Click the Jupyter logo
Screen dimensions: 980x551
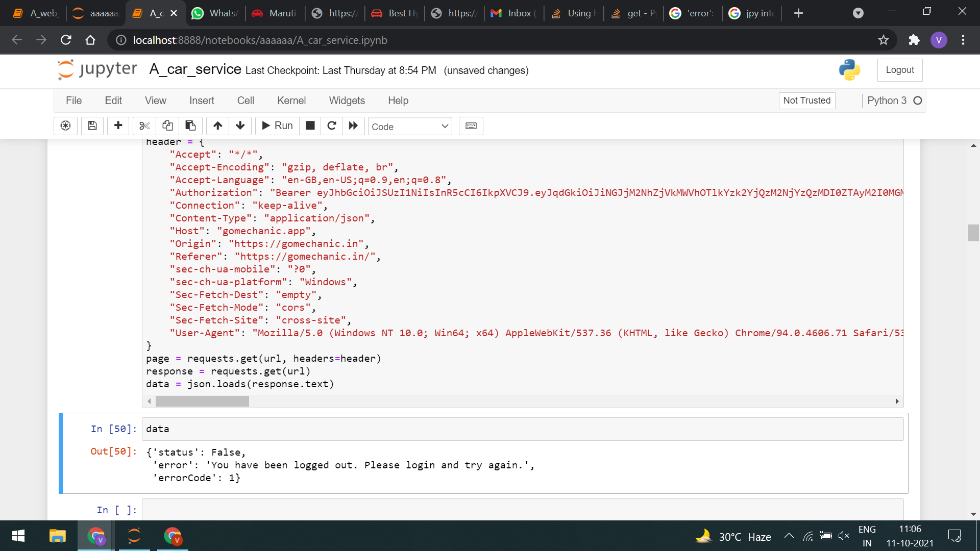point(97,69)
